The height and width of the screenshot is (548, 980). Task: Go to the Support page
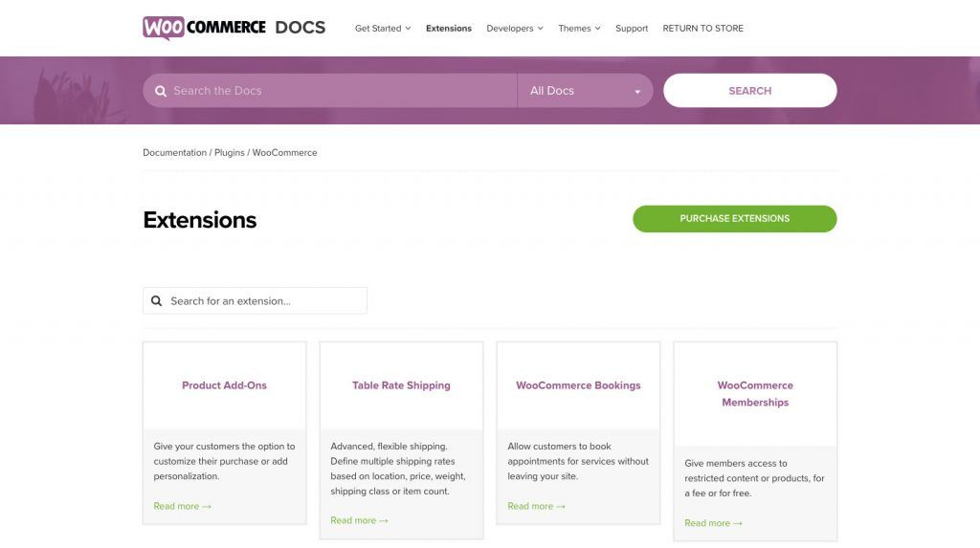tap(632, 28)
